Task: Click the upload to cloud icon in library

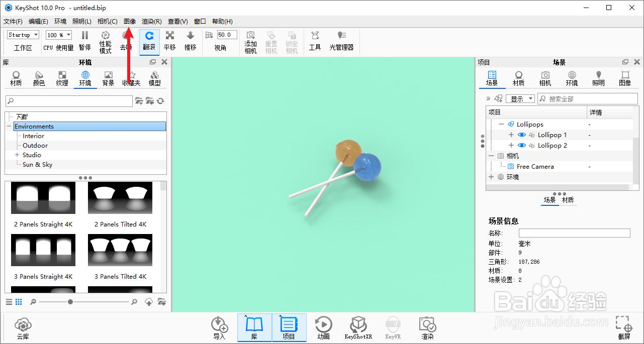Action: (149, 302)
